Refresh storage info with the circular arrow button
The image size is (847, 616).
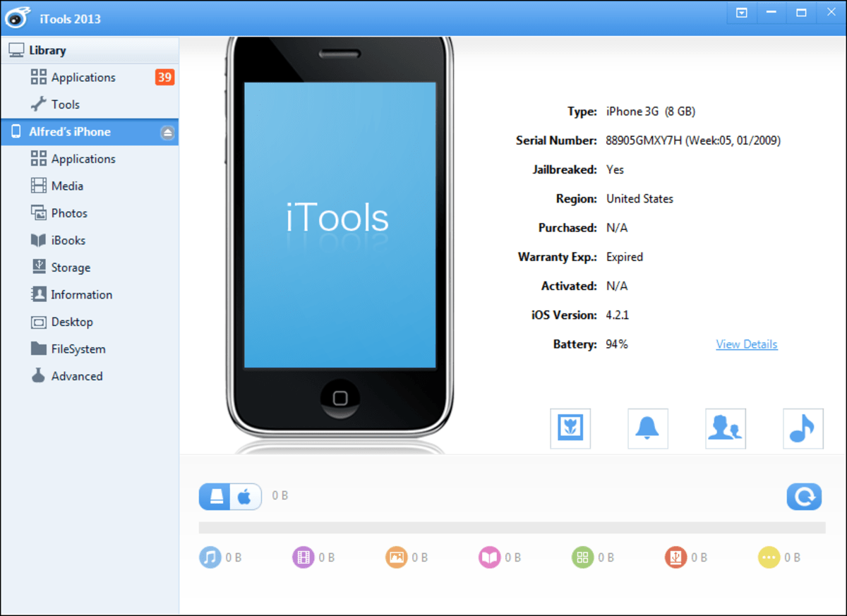(x=804, y=496)
